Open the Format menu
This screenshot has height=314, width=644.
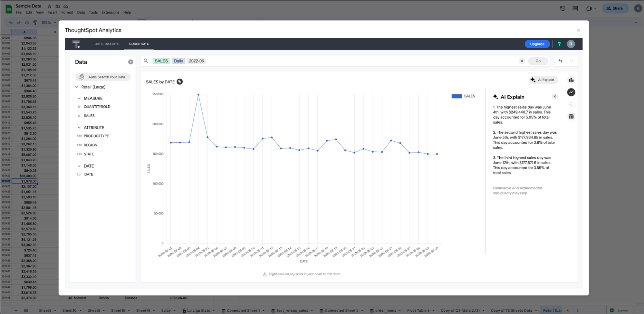pos(67,13)
